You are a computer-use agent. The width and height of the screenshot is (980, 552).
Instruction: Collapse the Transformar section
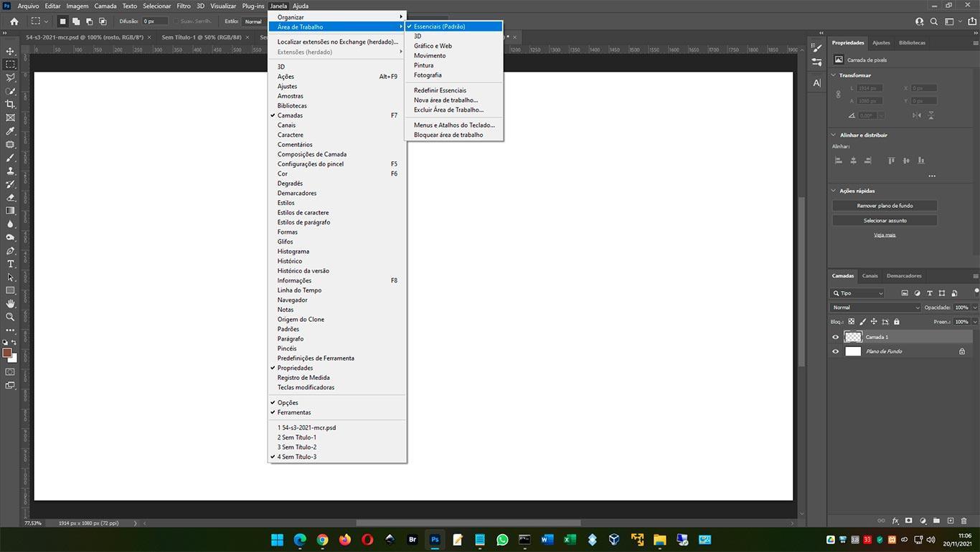(834, 75)
